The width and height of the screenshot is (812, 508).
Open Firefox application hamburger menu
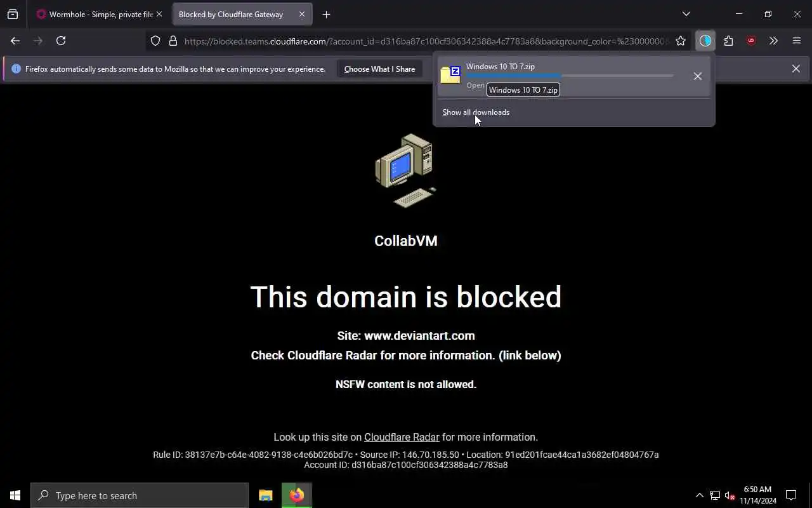click(x=797, y=41)
